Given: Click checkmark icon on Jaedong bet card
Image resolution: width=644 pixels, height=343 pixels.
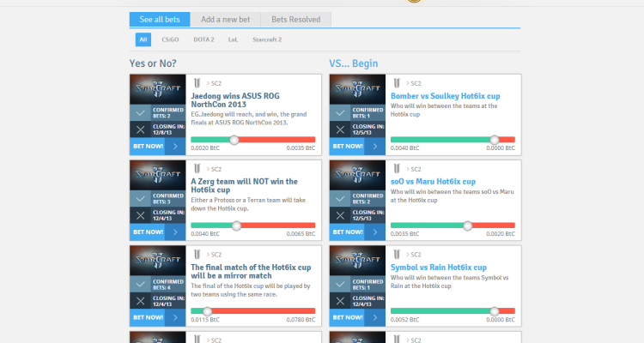Looking at the screenshot, I should click(141, 113).
